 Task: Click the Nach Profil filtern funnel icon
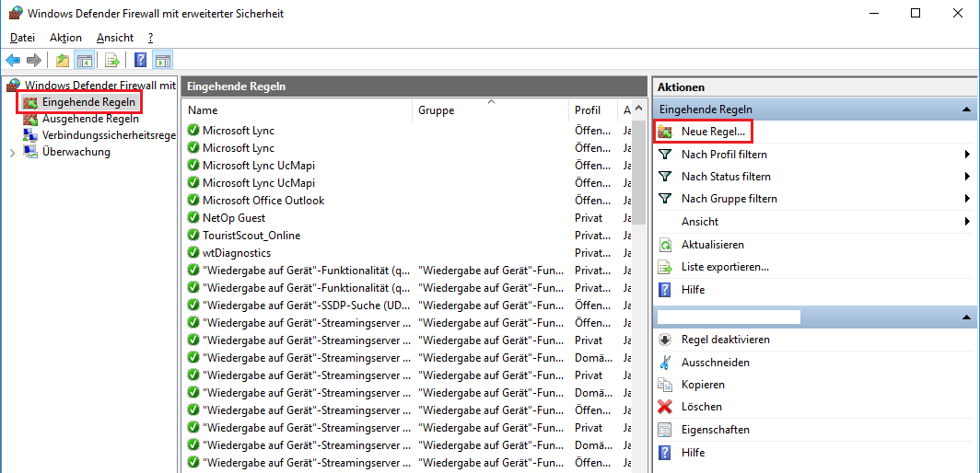665,155
